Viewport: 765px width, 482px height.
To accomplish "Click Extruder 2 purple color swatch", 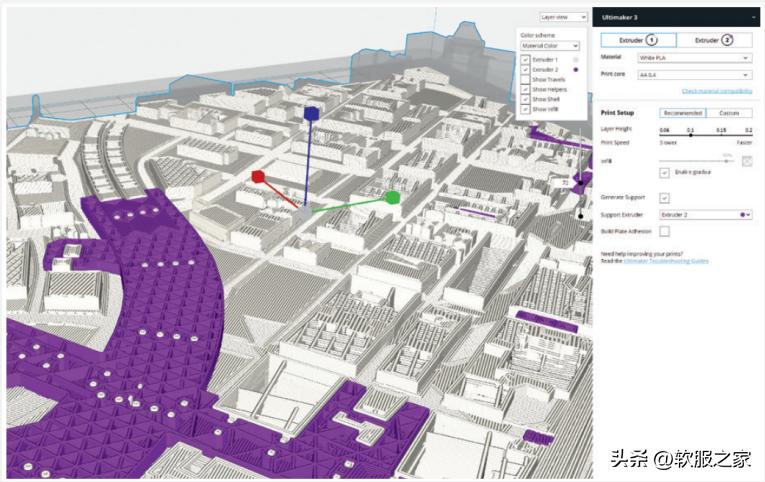I will [x=576, y=70].
